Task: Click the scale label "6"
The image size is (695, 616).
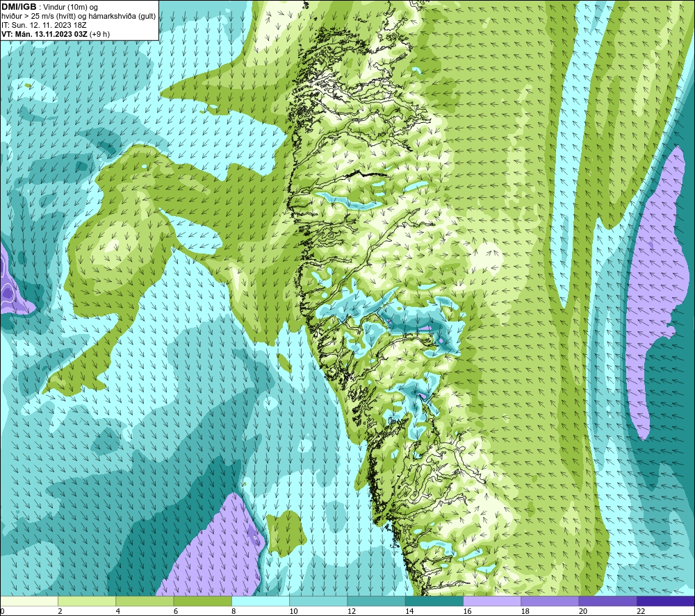Action: (176, 612)
